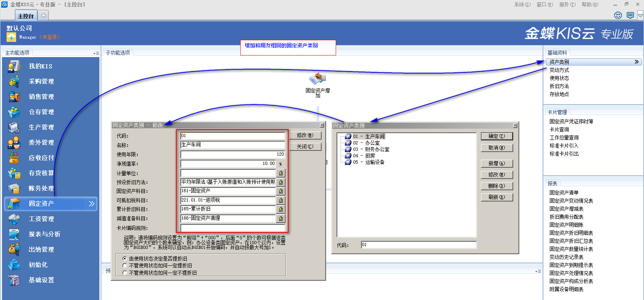This screenshot has width=644, height=300.
Task: Open the 仓存管理 module icon
Action: 14,112
